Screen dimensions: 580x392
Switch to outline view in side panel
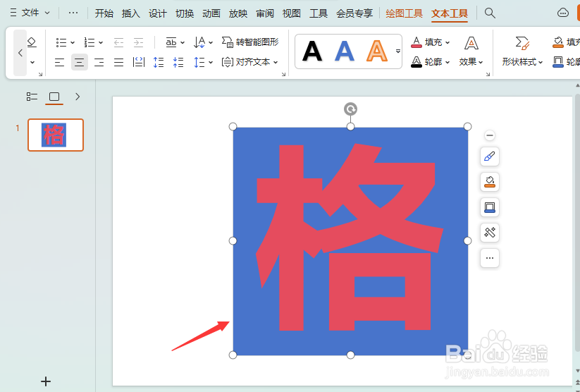pos(32,97)
